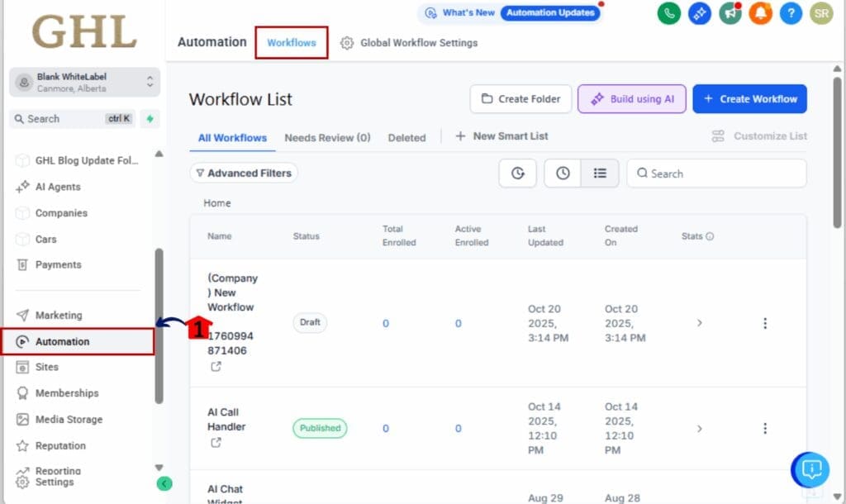Select Marketing from the left navigation
The image size is (846, 504).
62,315
